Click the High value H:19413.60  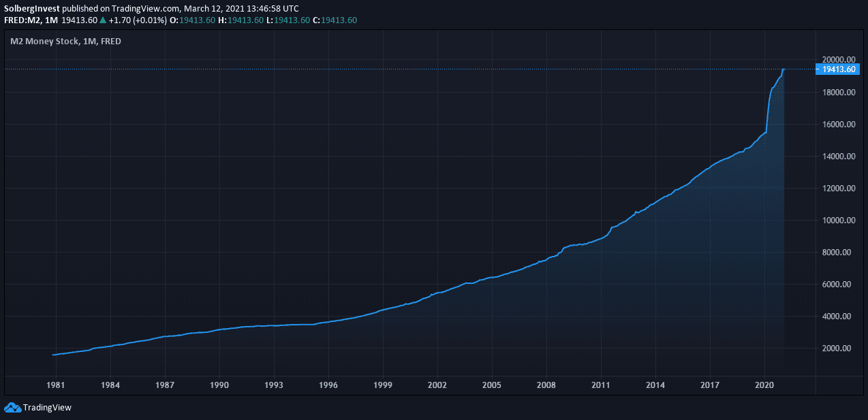[x=241, y=20]
